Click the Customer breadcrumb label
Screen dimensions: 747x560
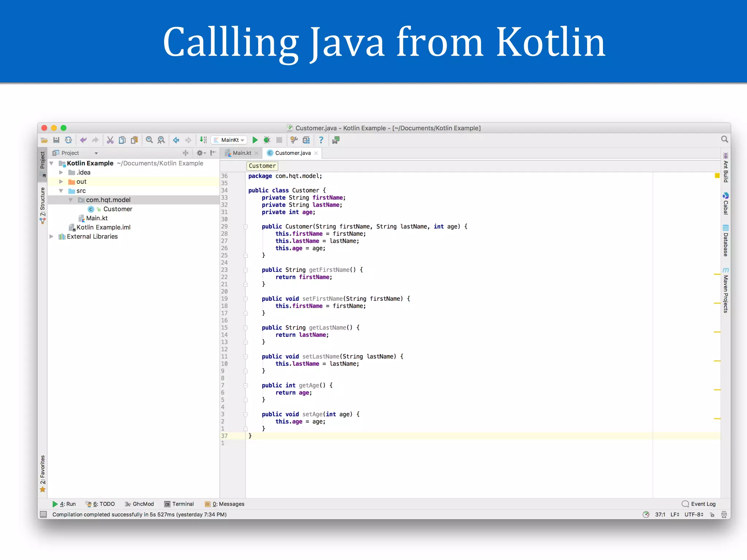(262, 166)
